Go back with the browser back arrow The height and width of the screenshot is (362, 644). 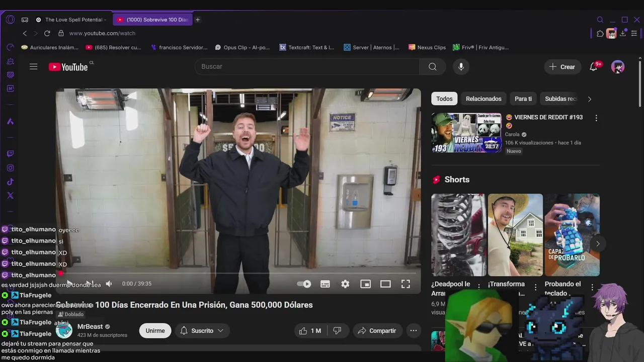(x=25, y=33)
